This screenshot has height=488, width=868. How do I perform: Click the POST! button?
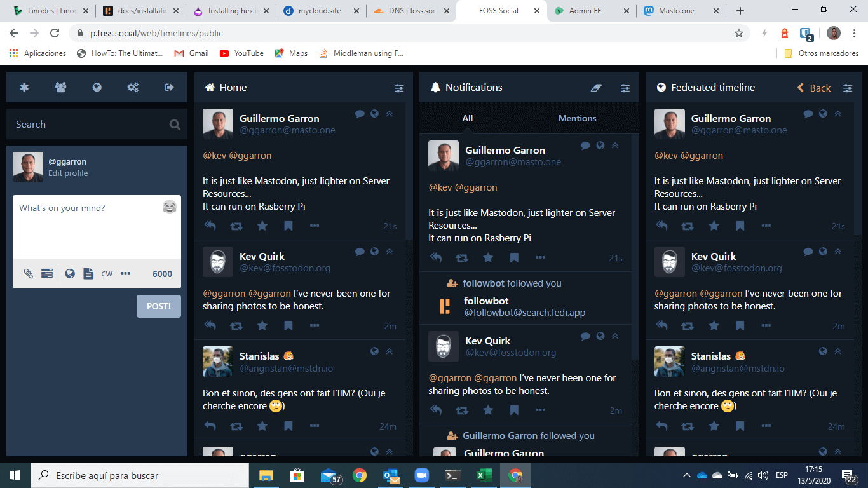[x=159, y=306]
